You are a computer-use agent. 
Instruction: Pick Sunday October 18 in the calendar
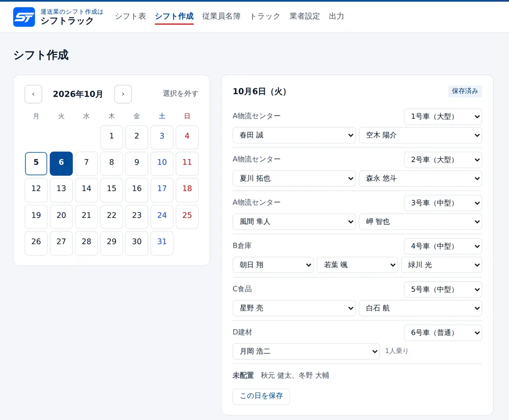coord(187,190)
